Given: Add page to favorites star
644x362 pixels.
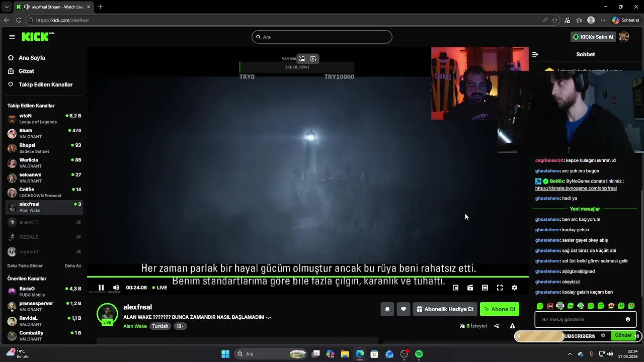Looking at the screenshot, I should click(555, 20).
